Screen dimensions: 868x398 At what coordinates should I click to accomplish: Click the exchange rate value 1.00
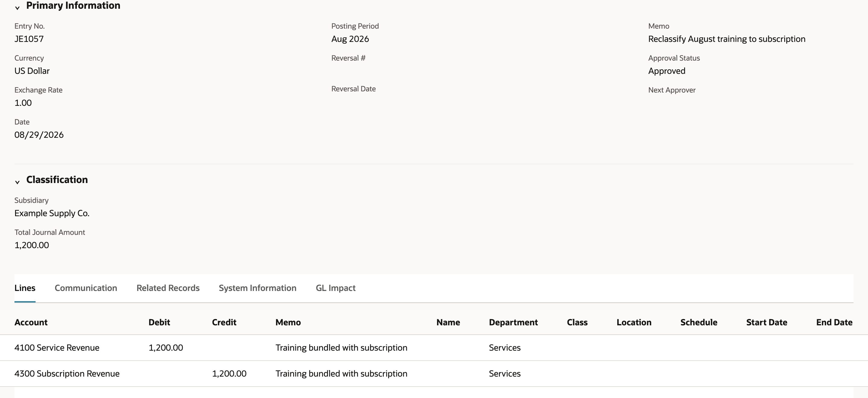click(x=23, y=103)
